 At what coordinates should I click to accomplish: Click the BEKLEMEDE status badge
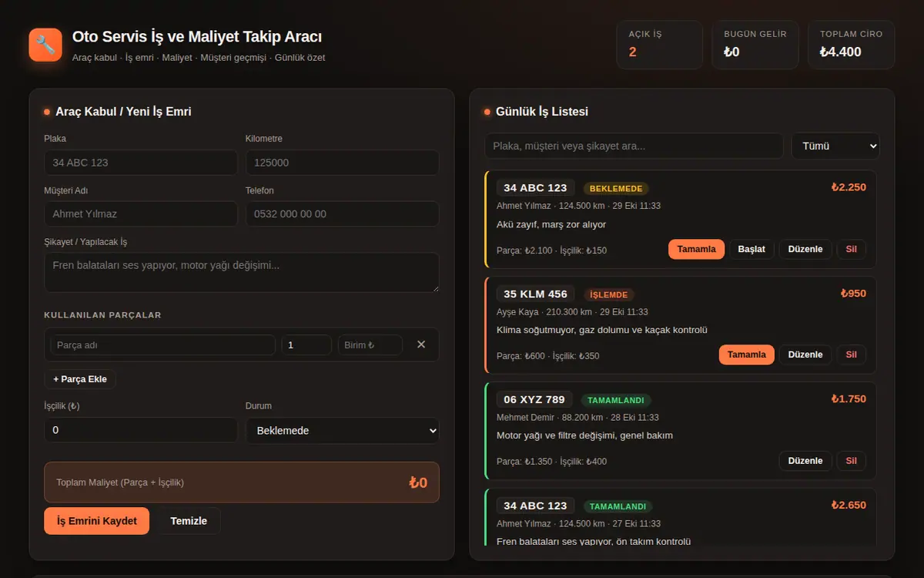(616, 189)
